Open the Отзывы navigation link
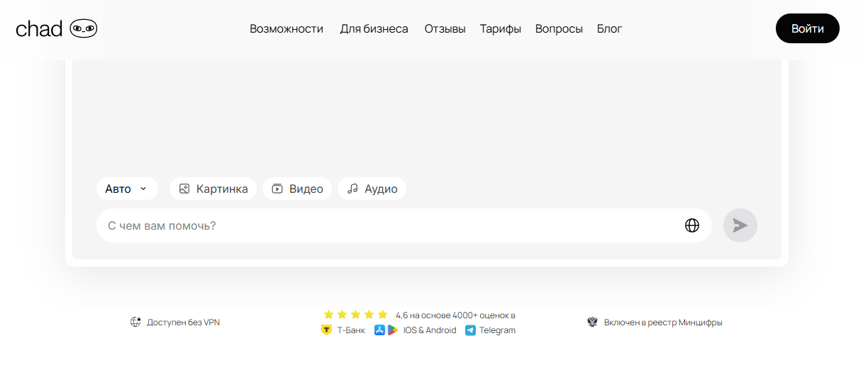 click(445, 29)
